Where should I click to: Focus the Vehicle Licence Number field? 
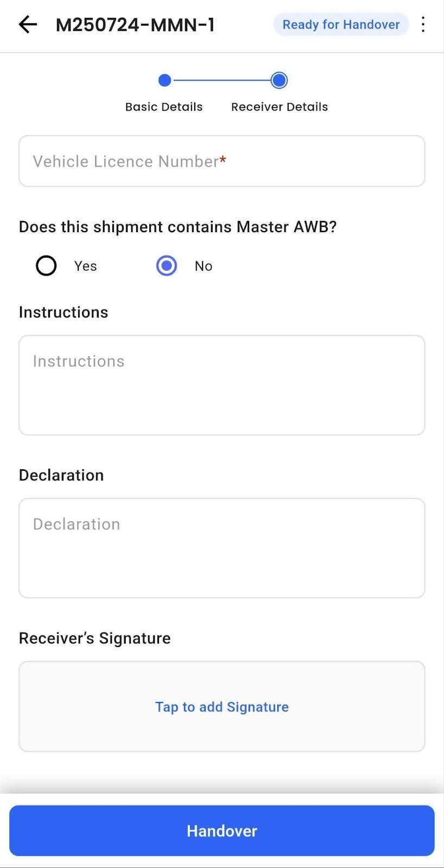point(221,161)
